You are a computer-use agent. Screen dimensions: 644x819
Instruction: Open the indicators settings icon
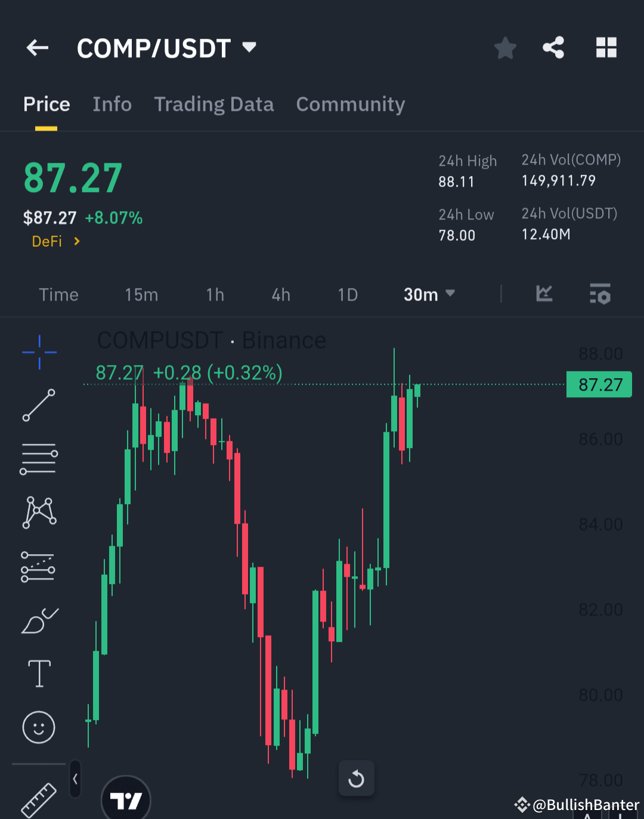tap(600, 294)
